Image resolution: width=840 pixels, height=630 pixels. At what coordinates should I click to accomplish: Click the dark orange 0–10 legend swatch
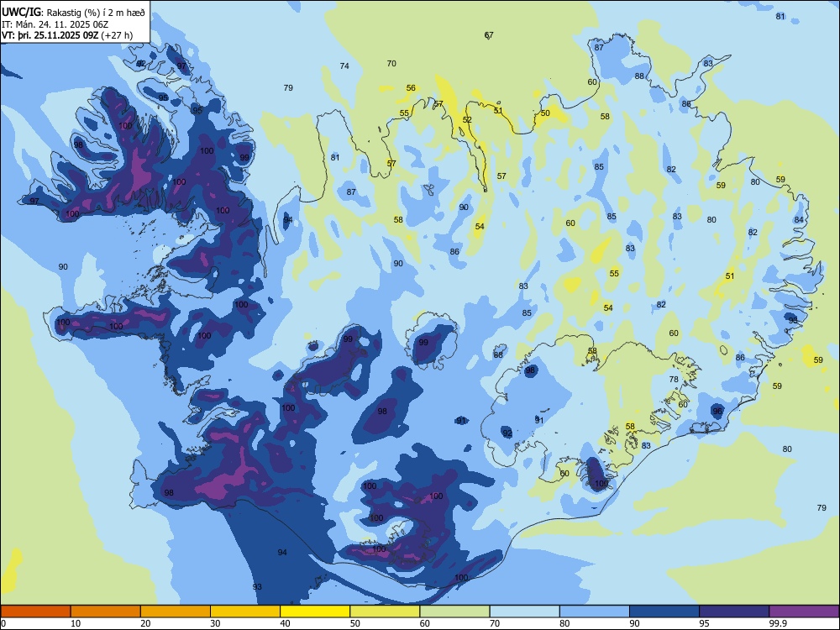(35, 612)
